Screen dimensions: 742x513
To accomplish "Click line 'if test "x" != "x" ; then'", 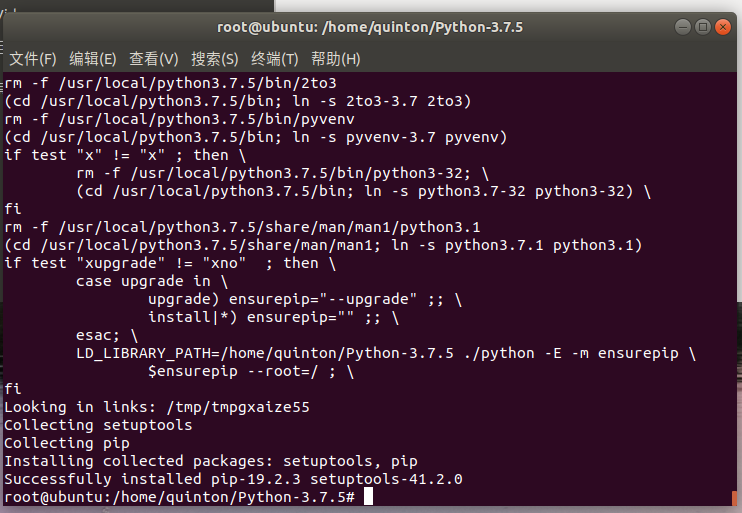I will (x=125, y=155).
